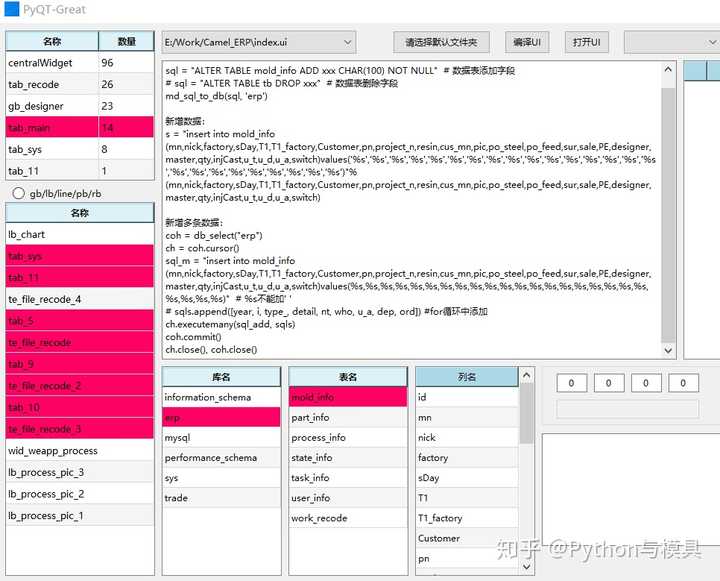Select wid_weapp_process in the name list
The height and width of the screenshot is (581, 720).
click(80, 451)
